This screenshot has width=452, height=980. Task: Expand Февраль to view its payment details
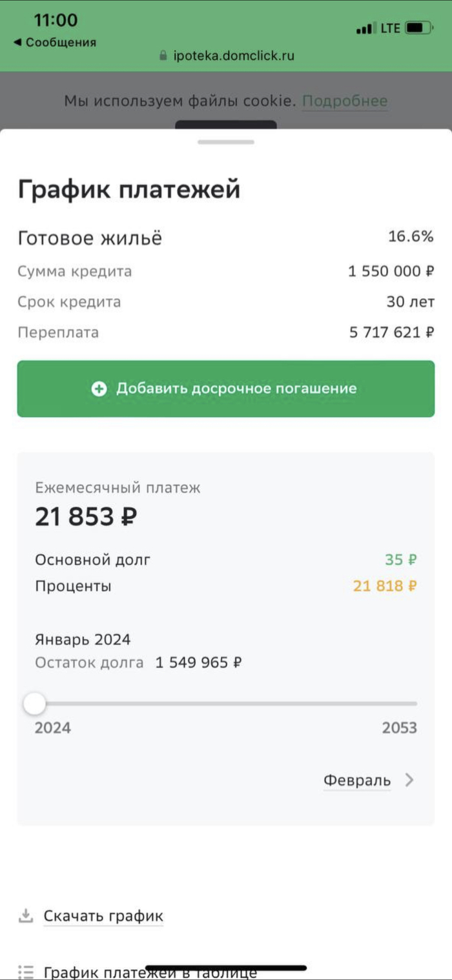click(356, 780)
